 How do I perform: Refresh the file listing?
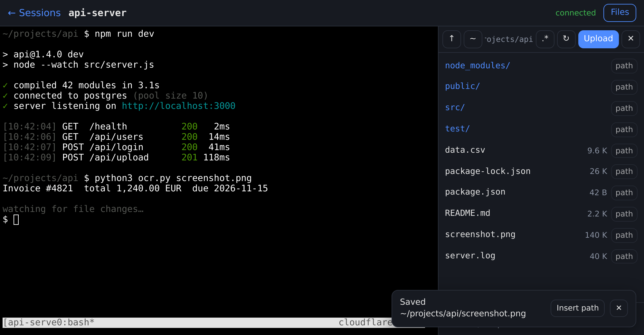pyautogui.click(x=566, y=39)
